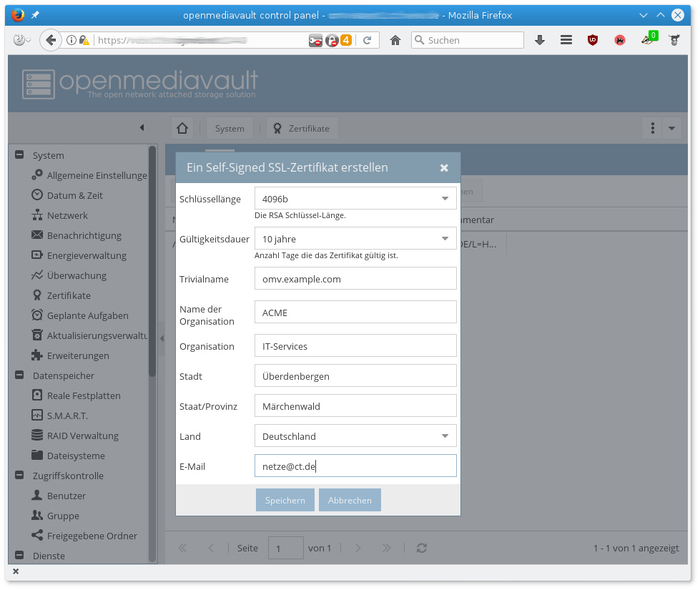
Task: Click into the Trivialname text field
Action: coord(355,279)
